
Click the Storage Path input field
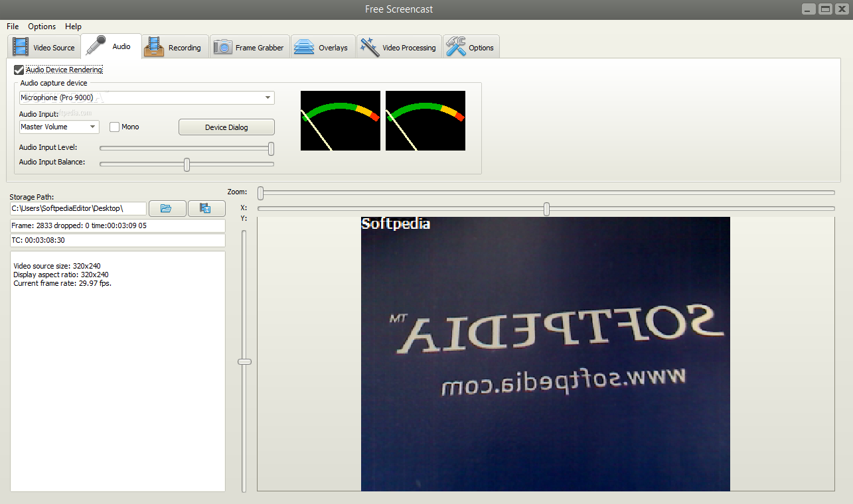pyautogui.click(x=78, y=208)
